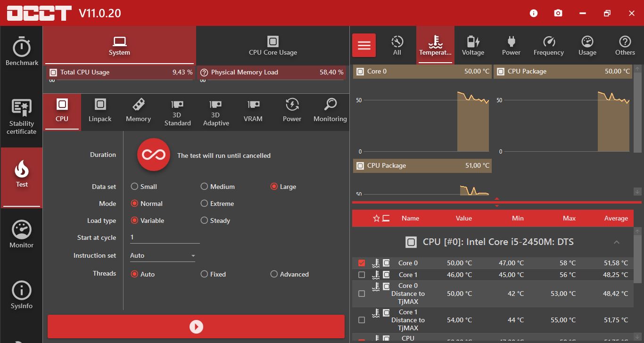Click the favorite star column header icon

pos(376,218)
